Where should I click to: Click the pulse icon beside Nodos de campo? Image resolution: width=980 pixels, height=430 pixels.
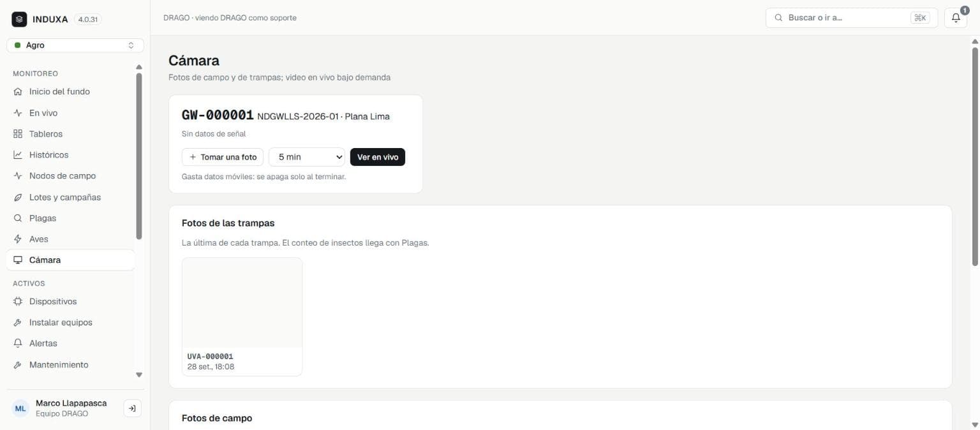(18, 176)
